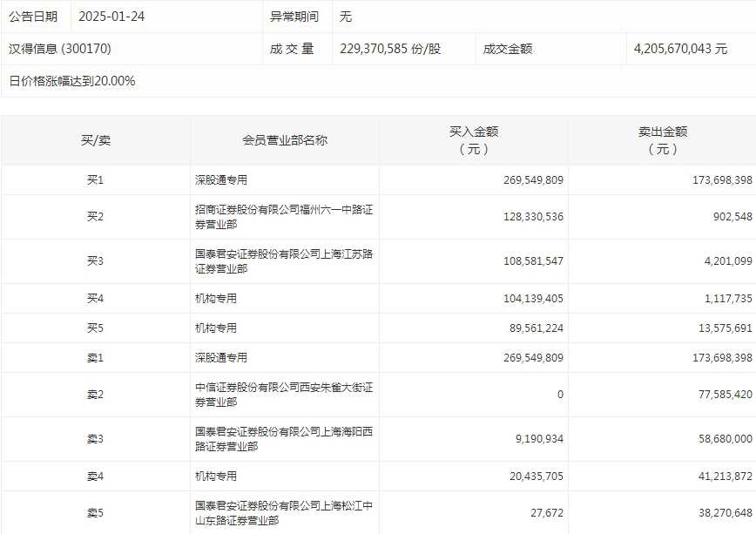
Task: Select the trading volume value 229,370,585 份/股
Action: (x=390, y=49)
